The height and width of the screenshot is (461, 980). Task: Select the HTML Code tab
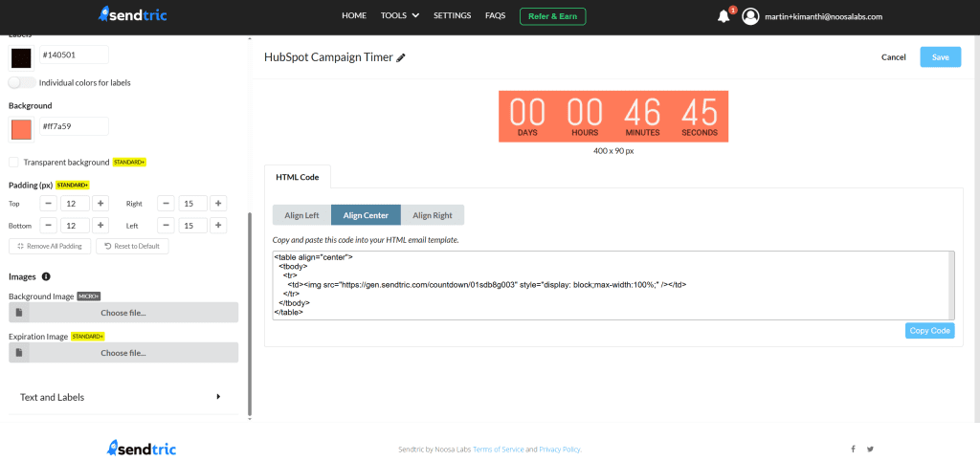pyautogui.click(x=298, y=177)
